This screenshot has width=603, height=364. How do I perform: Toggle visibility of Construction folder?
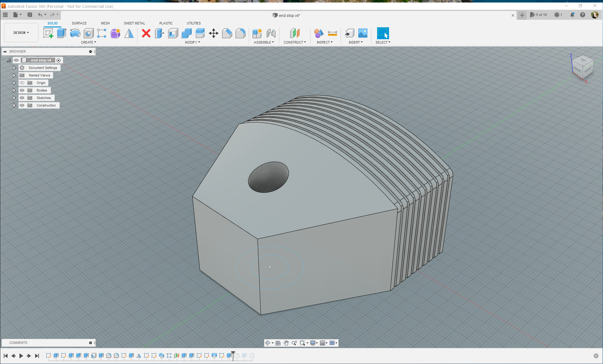pyautogui.click(x=22, y=105)
